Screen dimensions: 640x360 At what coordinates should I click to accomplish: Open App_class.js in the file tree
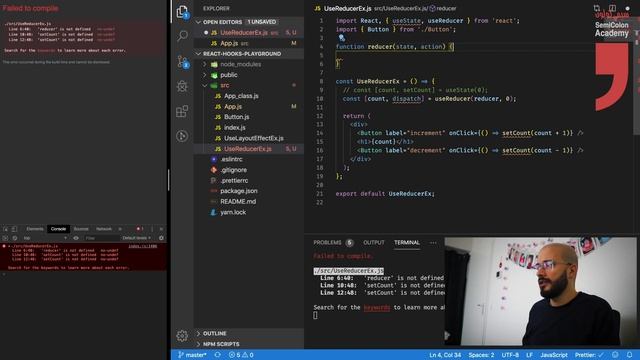click(249, 96)
